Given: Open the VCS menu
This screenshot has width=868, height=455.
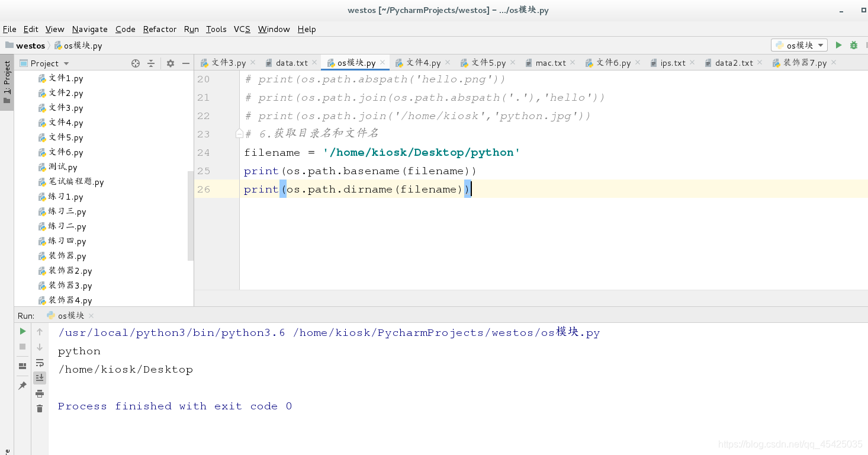Looking at the screenshot, I should click(x=242, y=29).
